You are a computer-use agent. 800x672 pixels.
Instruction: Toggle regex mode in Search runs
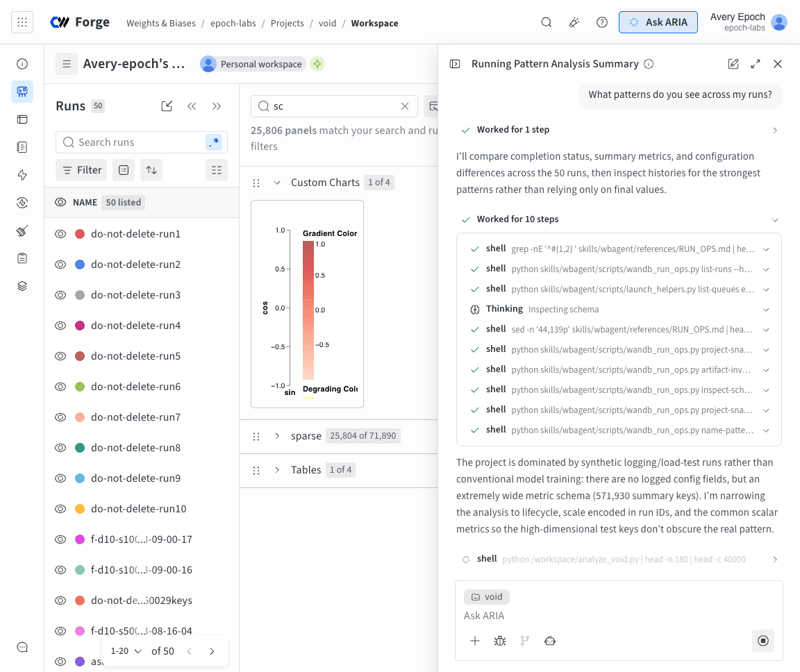[x=214, y=142]
